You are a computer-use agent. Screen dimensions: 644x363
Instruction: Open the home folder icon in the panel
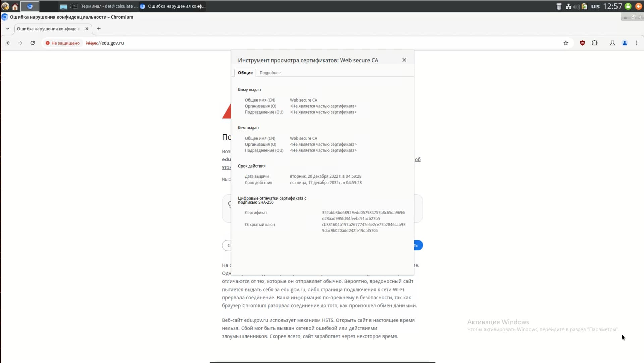click(x=15, y=6)
